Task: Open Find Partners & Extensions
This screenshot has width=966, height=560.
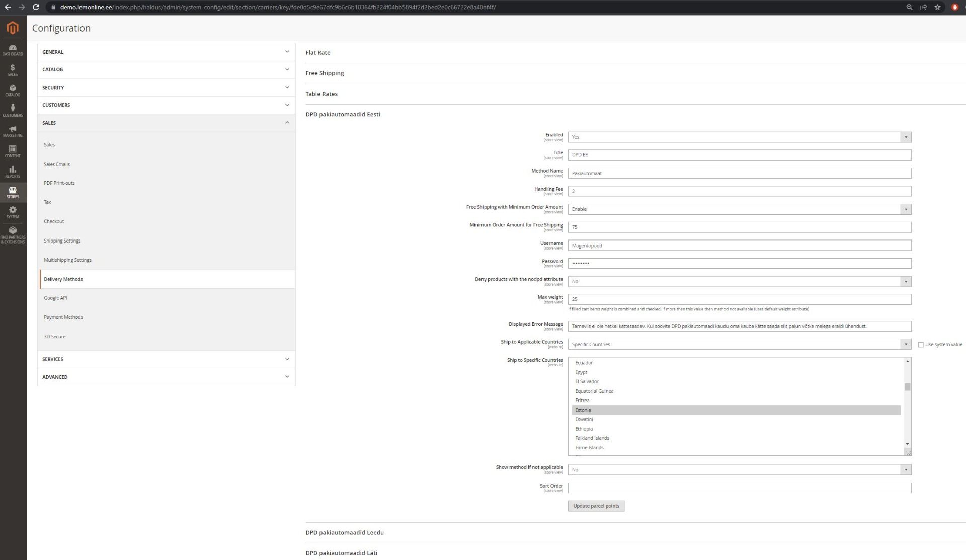Action: pyautogui.click(x=13, y=235)
